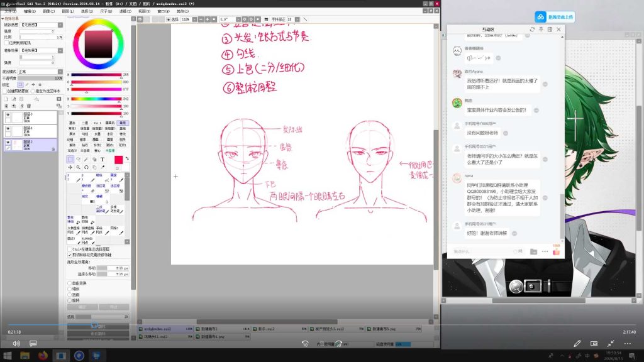Delete the layer with trash icon

click(29, 106)
